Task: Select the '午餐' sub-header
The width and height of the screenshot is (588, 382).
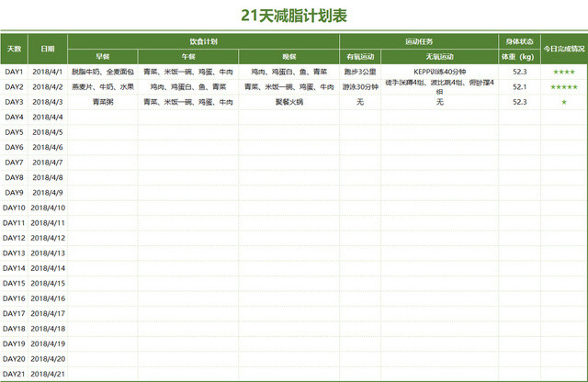Action: point(188,57)
